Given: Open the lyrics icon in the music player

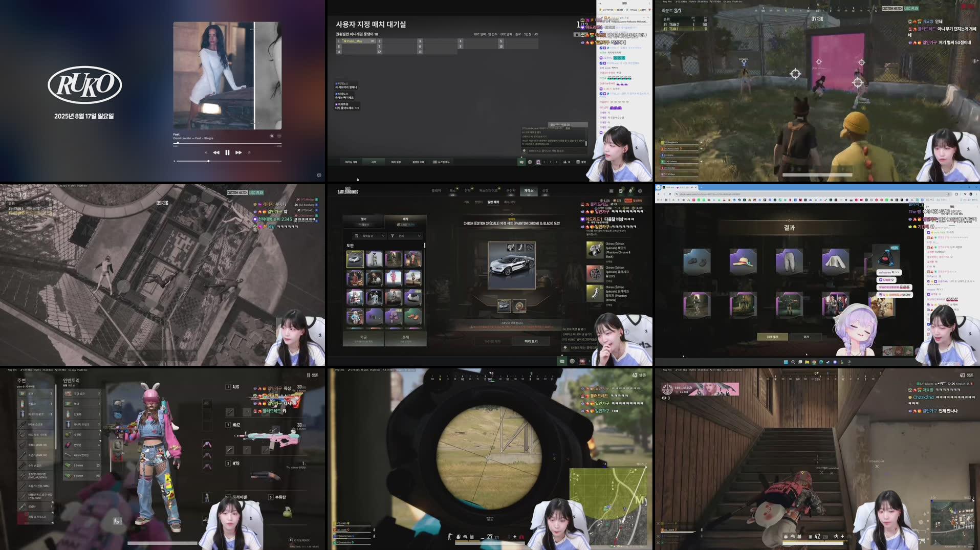Looking at the screenshot, I should tap(319, 175).
